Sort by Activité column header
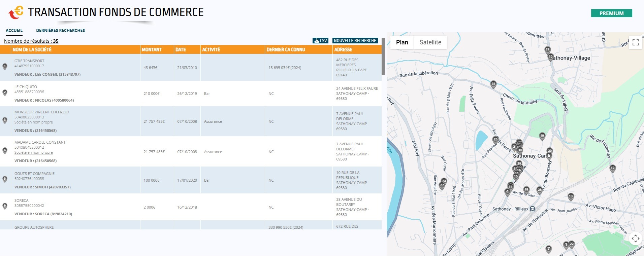 211,49
